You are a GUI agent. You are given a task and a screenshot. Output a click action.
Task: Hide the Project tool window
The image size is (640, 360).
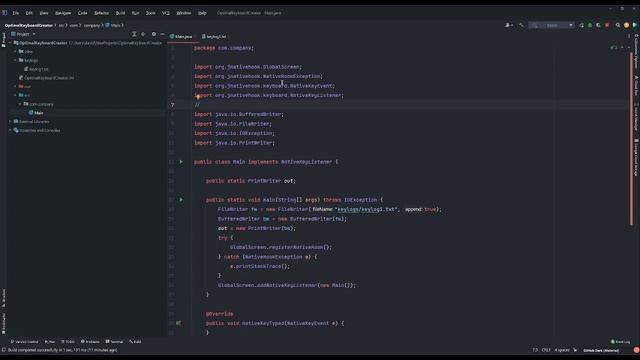click(162, 34)
